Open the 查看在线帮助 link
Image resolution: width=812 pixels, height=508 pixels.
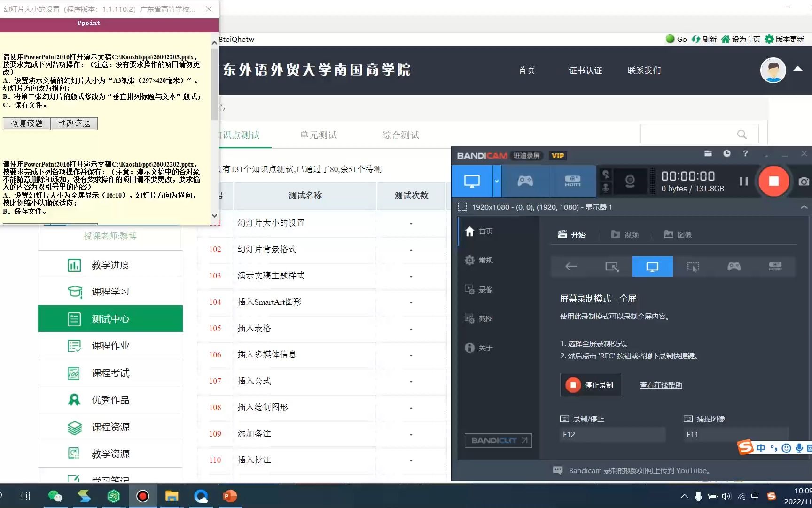(661, 385)
